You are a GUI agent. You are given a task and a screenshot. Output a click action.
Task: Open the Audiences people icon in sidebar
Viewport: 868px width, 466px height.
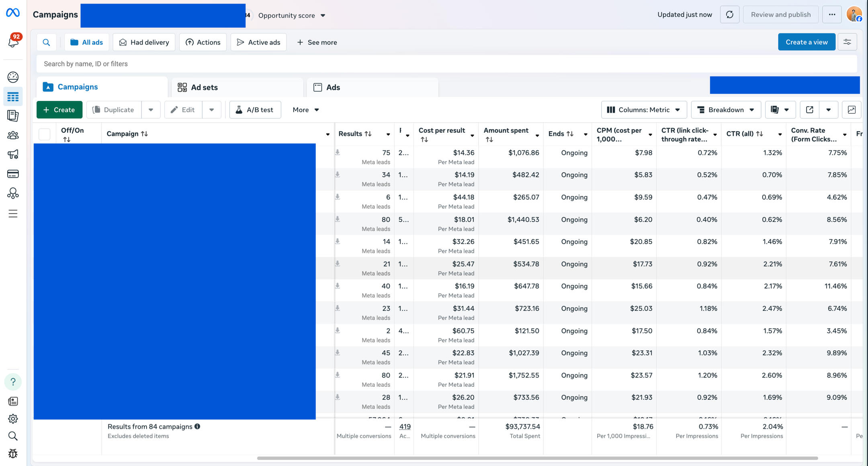13,135
